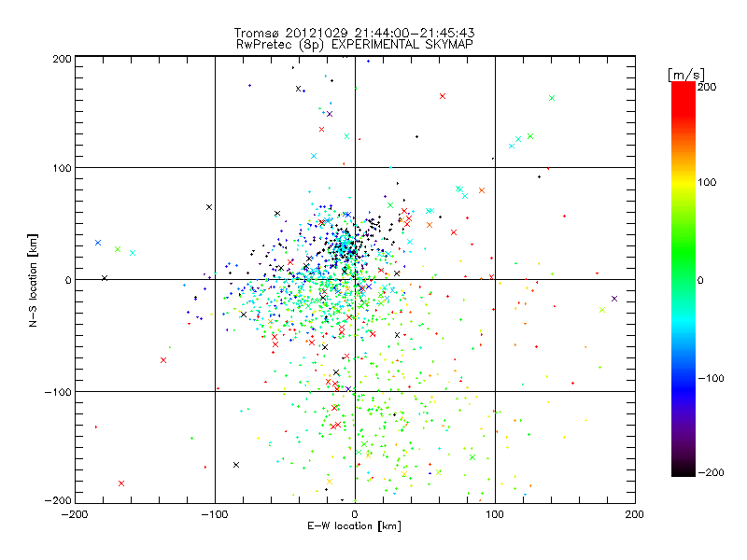Click the '-200' tick on the N-S axis
The image size is (747, 560).
point(58,500)
